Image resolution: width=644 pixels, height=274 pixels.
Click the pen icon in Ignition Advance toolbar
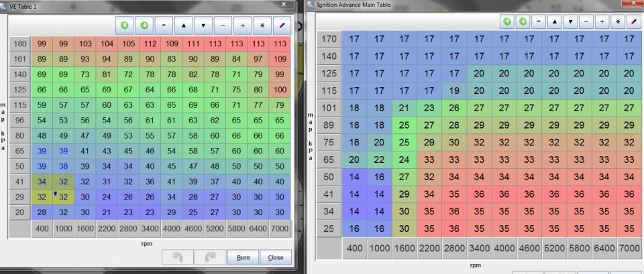pos(634,21)
